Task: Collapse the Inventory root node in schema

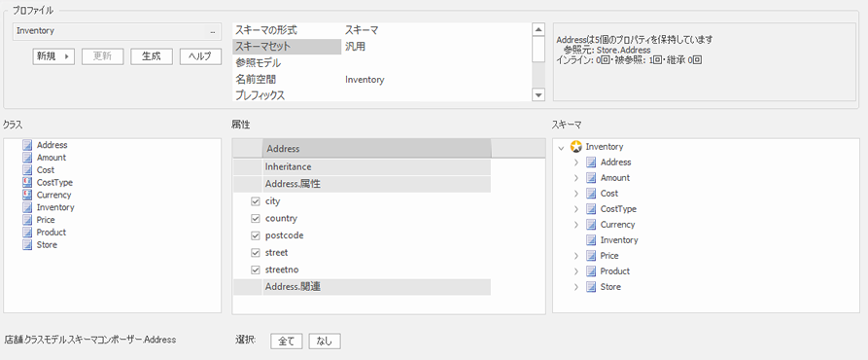Action: [x=561, y=147]
